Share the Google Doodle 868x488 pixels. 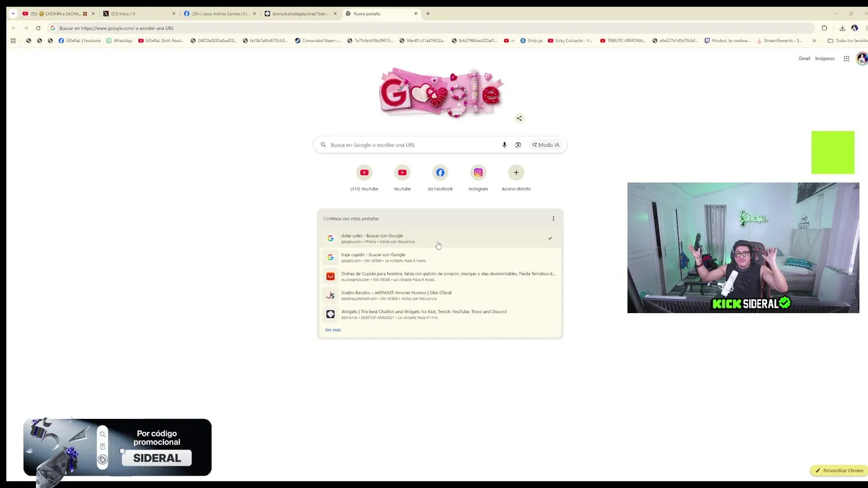tap(519, 119)
